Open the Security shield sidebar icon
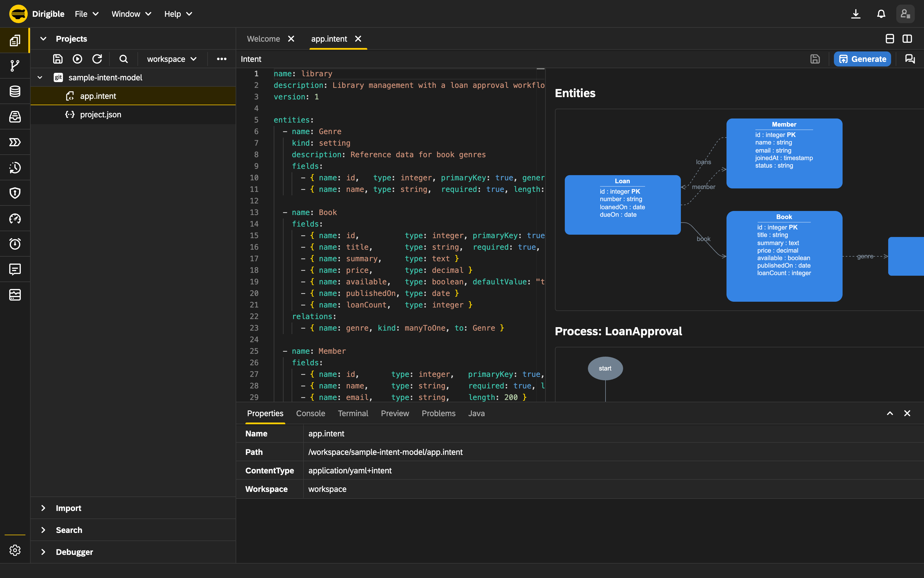Screen dimensions: 924x578 15,193
